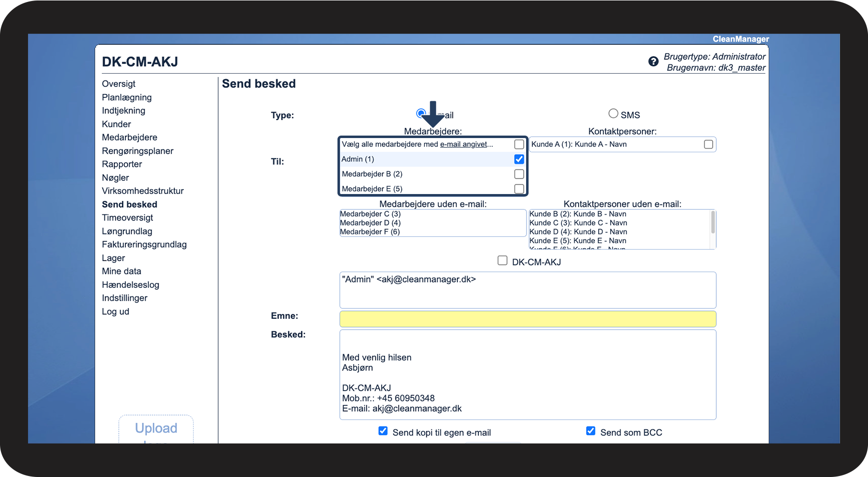868x477 pixels.
Task: Check Kunde A (1) contact person checkbox
Action: click(x=708, y=144)
